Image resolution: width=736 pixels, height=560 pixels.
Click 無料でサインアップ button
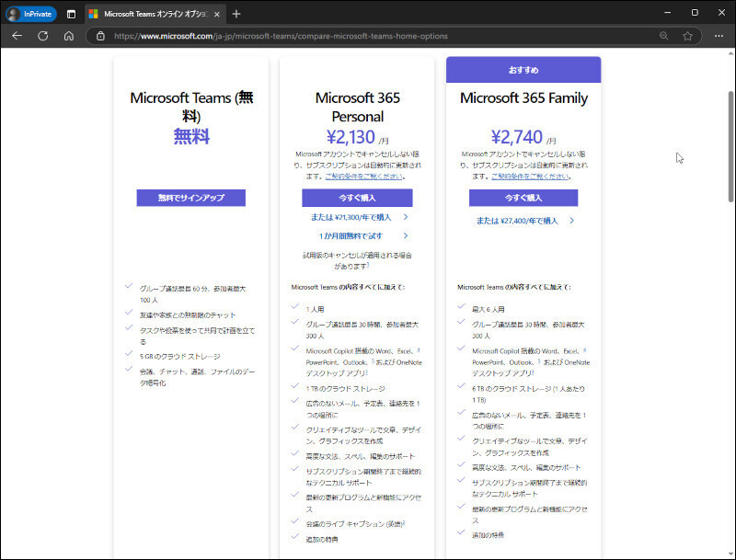[191, 198]
